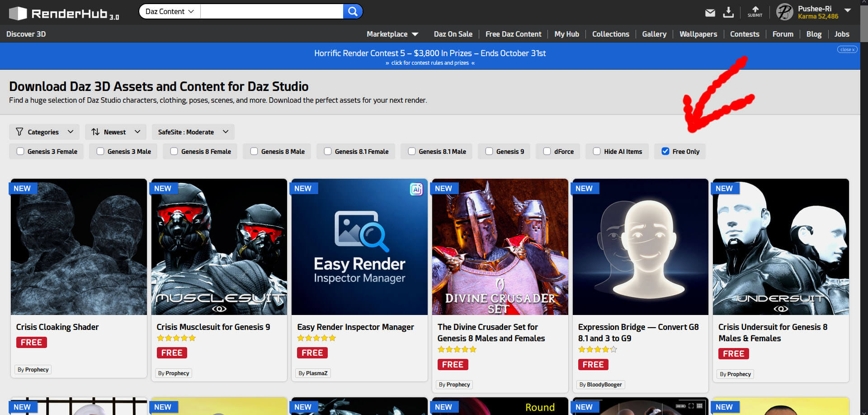Screen dimensions: 868x415
Task: Open the Gallery menu item
Action: pyautogui.click(x=654, y=34)
